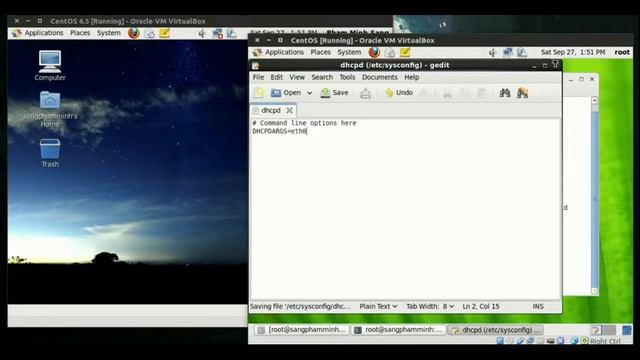Viewport: 640px width, 360px height.
Task: Launch Firefox in CentOS 6.5 VM panel
Action: (134, 33)
